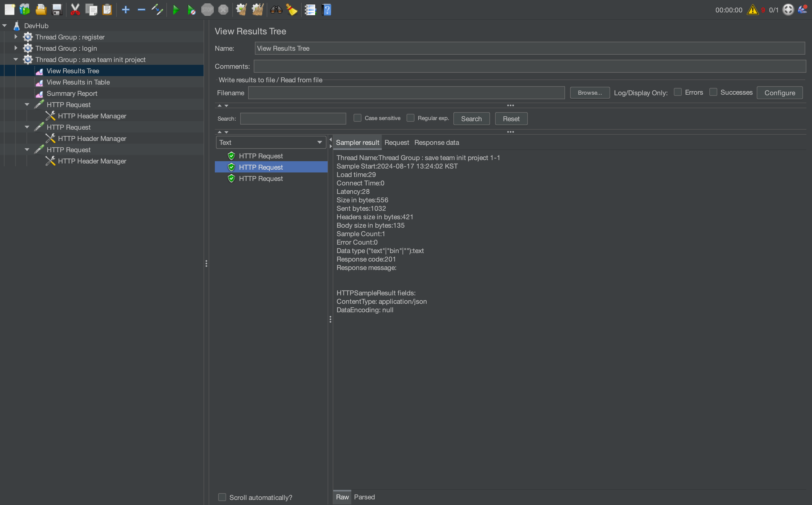Select Summary Report in the tree
812x505 pixels.
click(x=72, y=93)
